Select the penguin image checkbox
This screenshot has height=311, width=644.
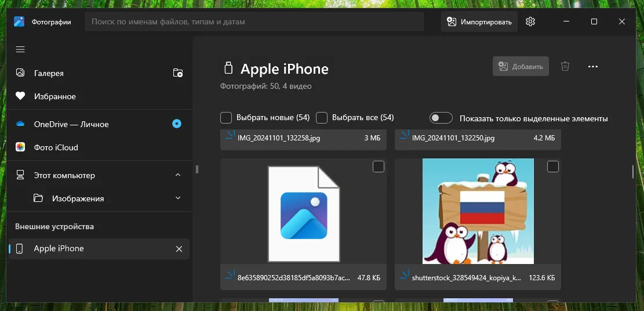coord(553,167)
